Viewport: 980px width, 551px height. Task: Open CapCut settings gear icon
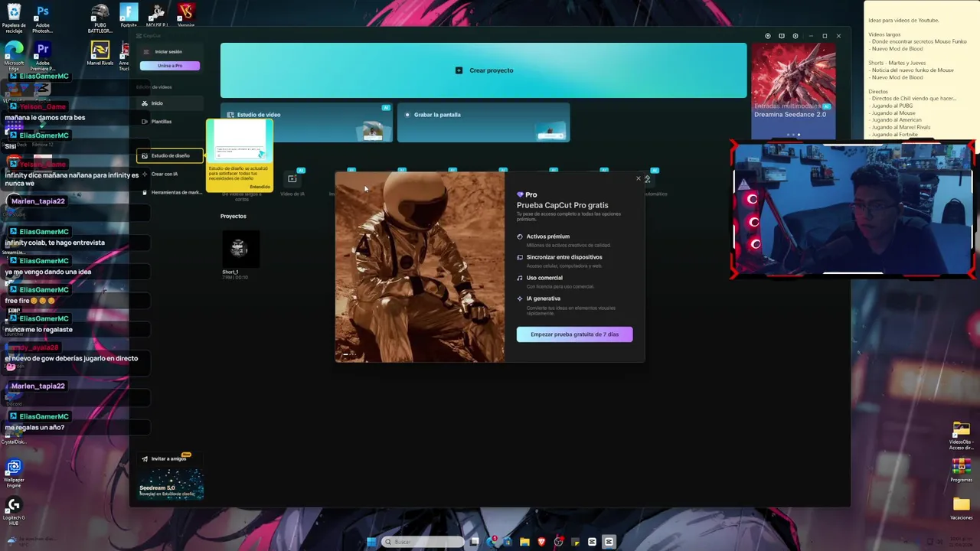795,36
